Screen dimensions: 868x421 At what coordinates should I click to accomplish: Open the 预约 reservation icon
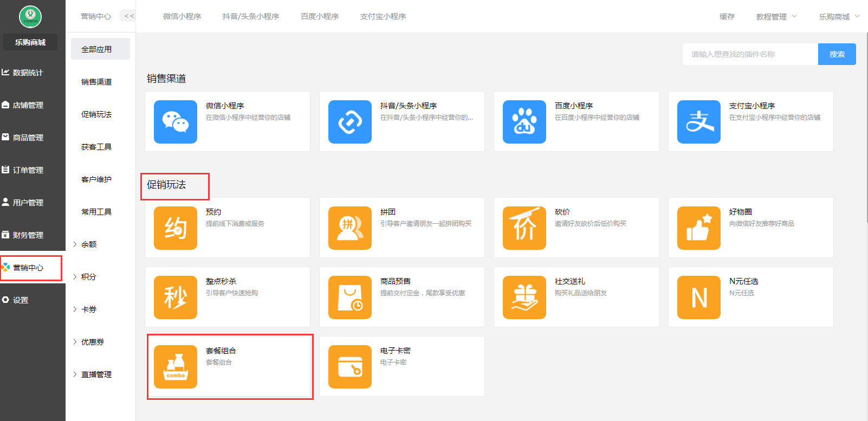pos(176,228)
